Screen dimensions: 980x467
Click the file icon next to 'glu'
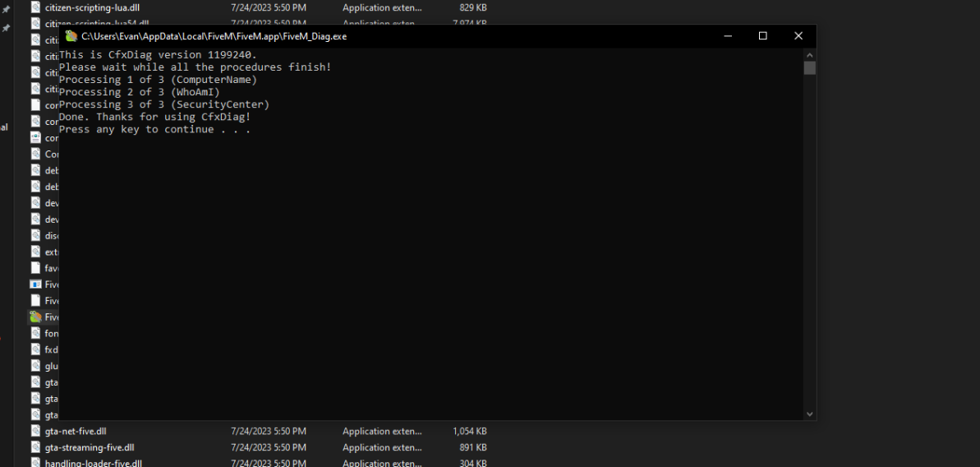point(35,366)
